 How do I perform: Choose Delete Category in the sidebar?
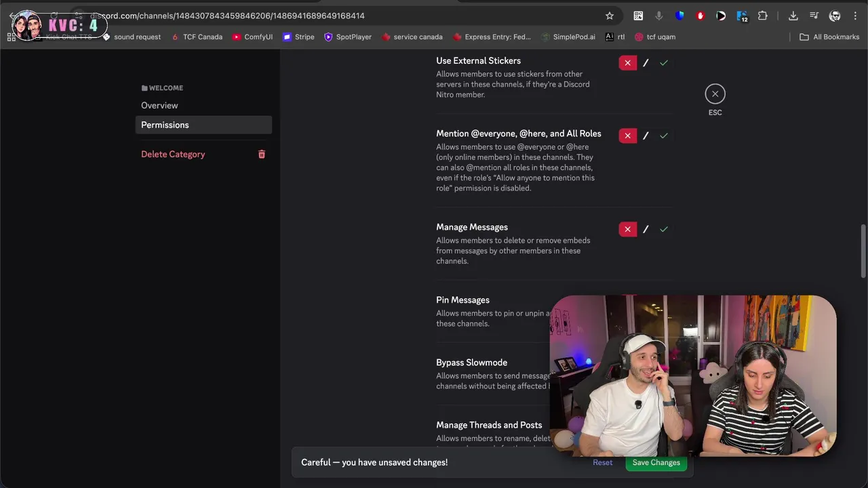(203, 155)
